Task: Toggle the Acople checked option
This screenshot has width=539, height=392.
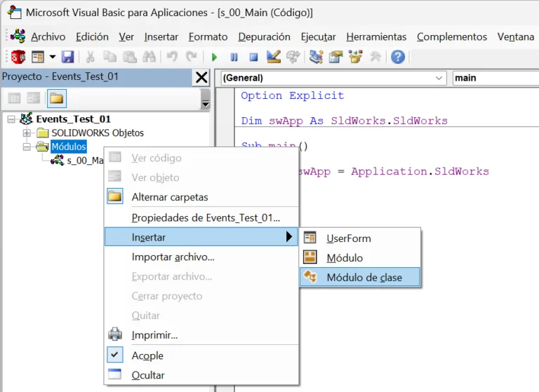Action: [201, 356]
